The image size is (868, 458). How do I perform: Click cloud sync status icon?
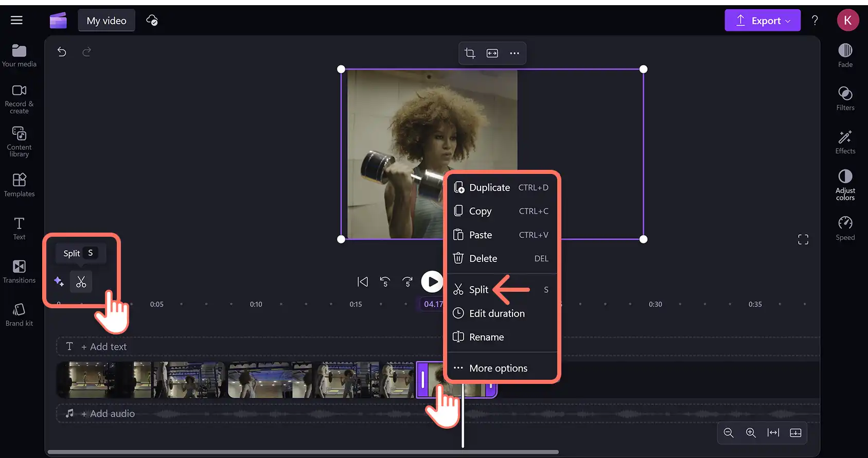[152, 20]
